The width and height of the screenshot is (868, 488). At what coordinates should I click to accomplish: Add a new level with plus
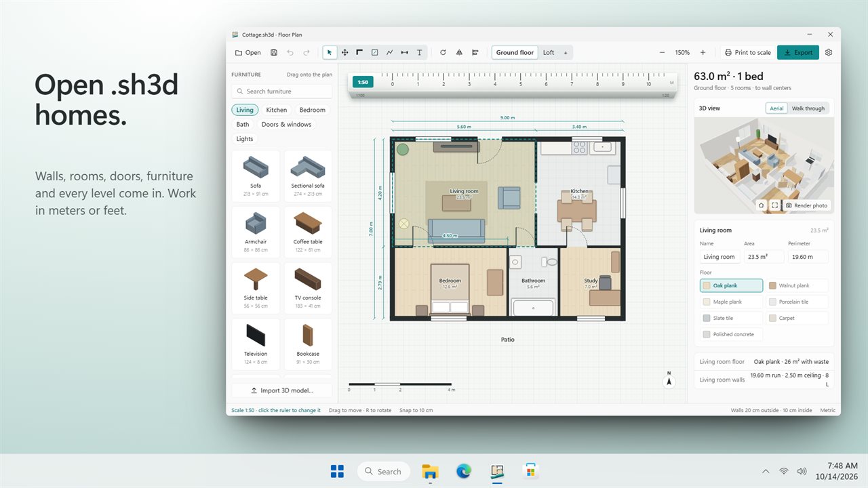[x=566, y=52]
